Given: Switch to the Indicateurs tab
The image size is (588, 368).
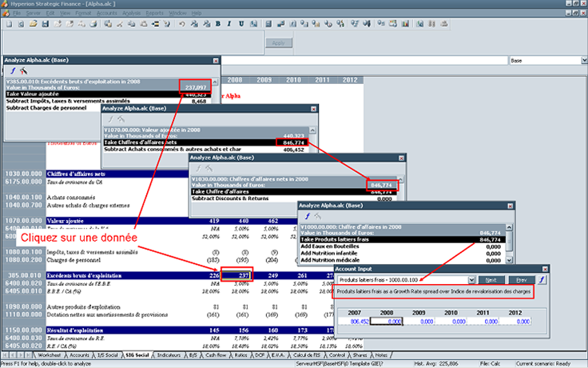Looking at the screenshot, I should point(169,355).
